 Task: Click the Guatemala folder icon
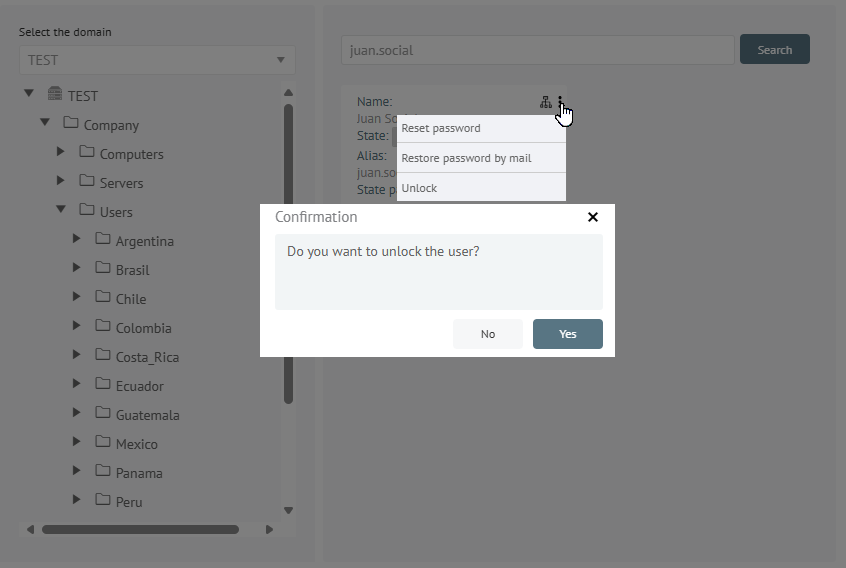[103, 412]
